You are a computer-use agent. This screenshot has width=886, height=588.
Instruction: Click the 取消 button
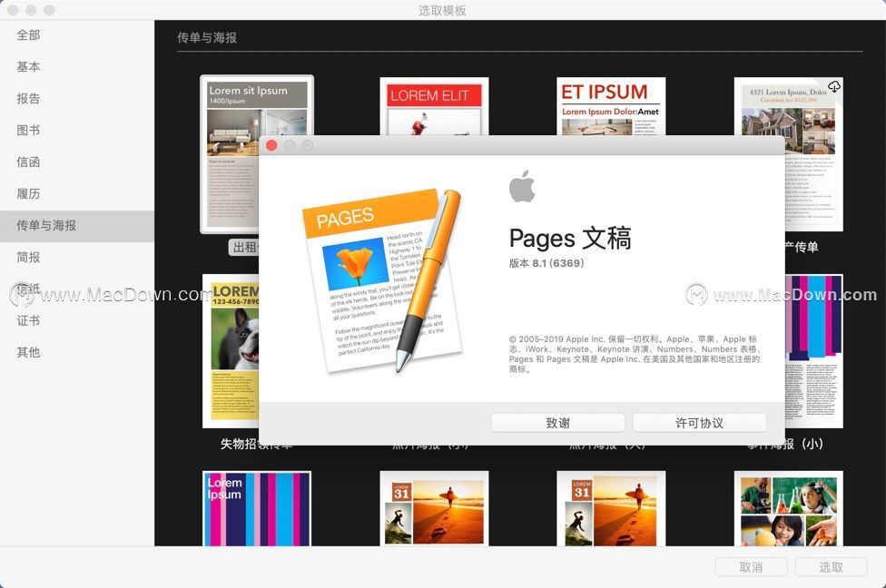[751, 567]
